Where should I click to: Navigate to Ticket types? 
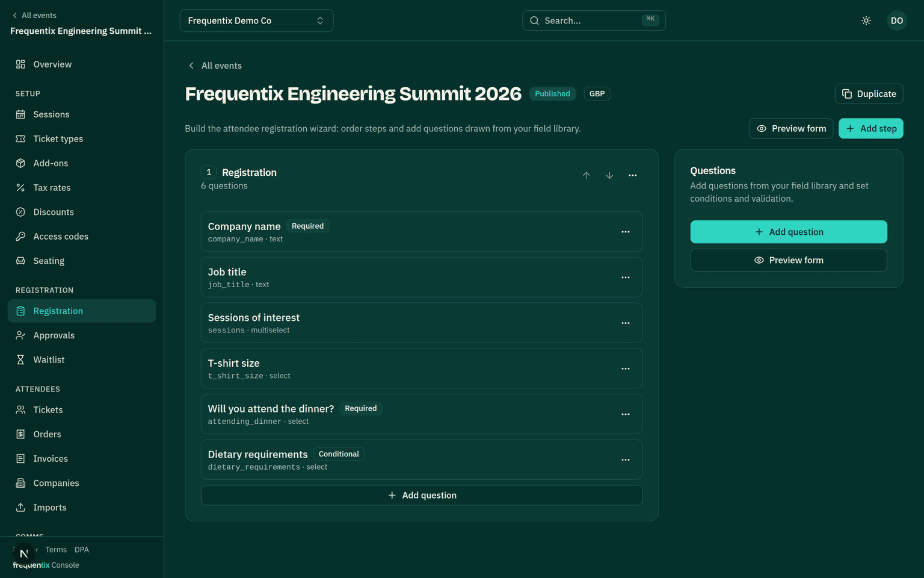[82, 138]
